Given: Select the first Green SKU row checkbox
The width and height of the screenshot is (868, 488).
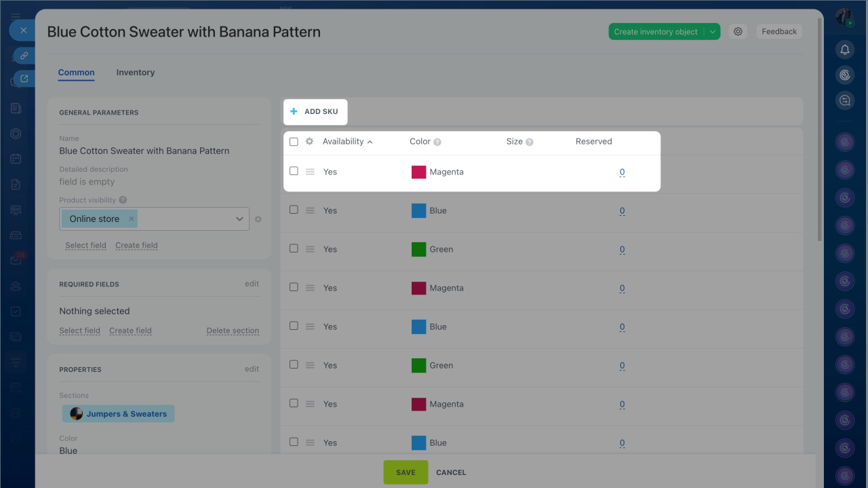Looking at the screenshot, I should point(294,248).
